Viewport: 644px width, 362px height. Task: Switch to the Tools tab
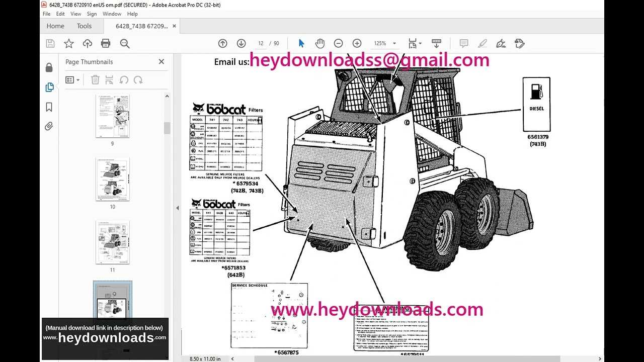84,26
